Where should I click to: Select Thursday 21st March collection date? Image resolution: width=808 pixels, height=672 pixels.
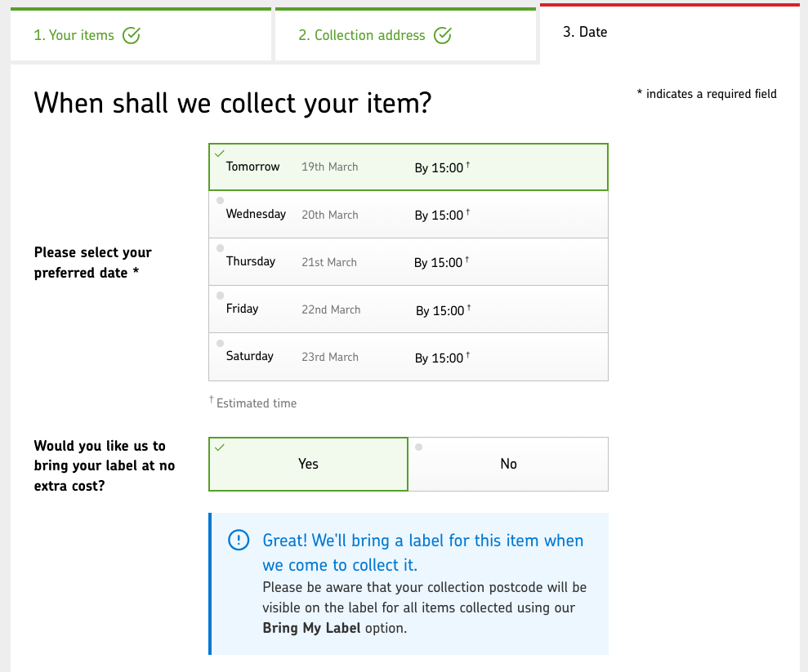(408, 262)
